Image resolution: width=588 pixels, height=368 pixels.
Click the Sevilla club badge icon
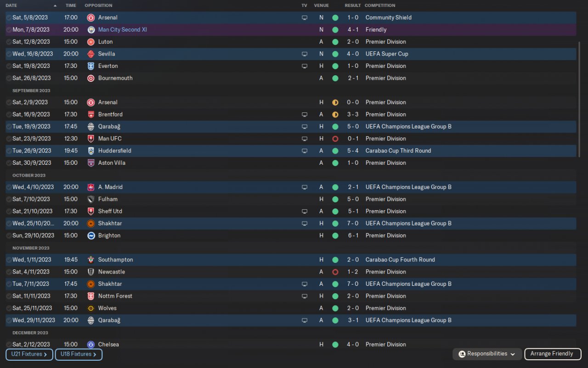[x=91, y=54]
